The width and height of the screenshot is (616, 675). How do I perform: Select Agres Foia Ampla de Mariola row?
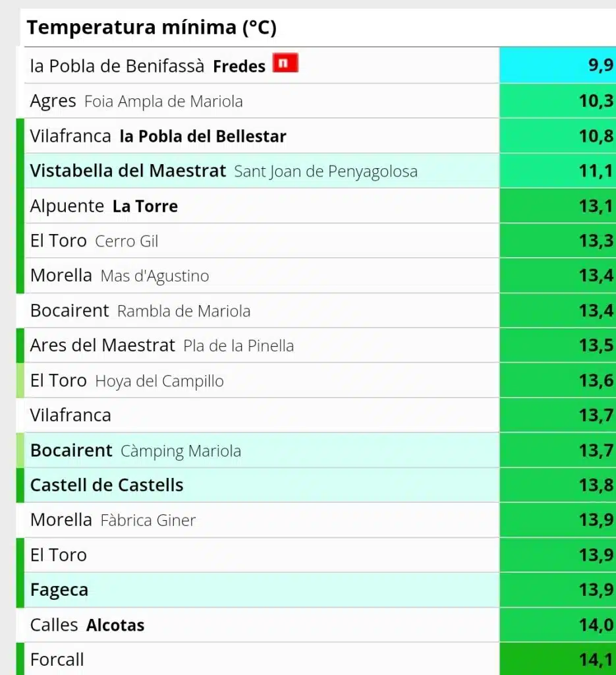pyautogui.click(x=262, y=101)
